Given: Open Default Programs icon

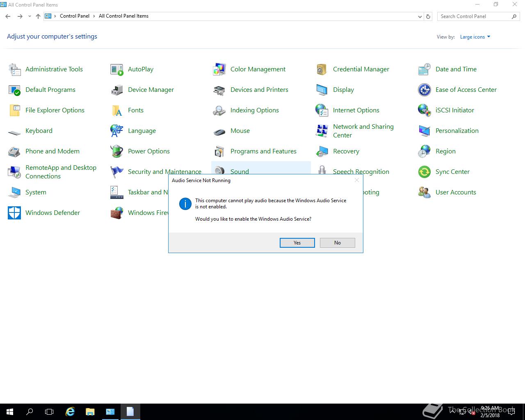Looking at the screenshot, I should (14, 90).
